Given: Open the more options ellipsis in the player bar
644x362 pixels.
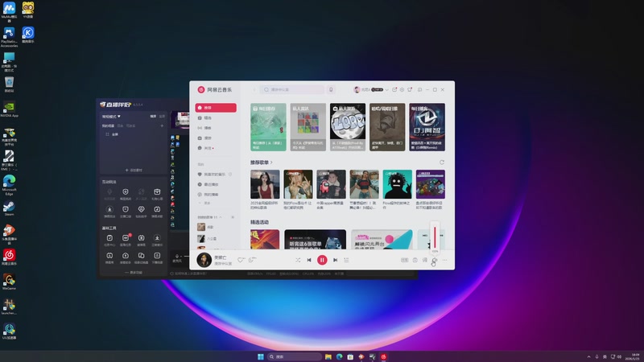Looking at the screenshot, I should (445, 260).
